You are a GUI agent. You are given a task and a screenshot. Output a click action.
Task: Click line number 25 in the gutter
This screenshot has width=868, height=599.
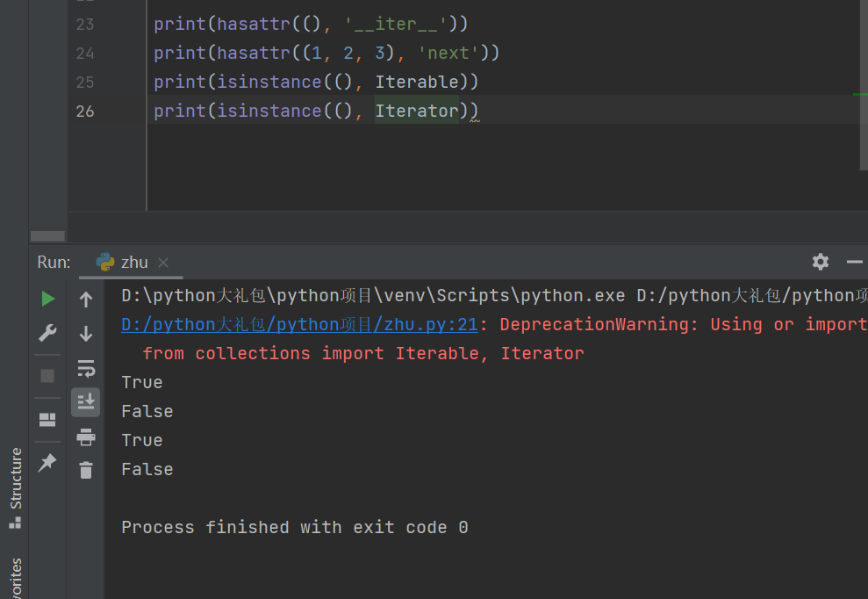point(85,83)
